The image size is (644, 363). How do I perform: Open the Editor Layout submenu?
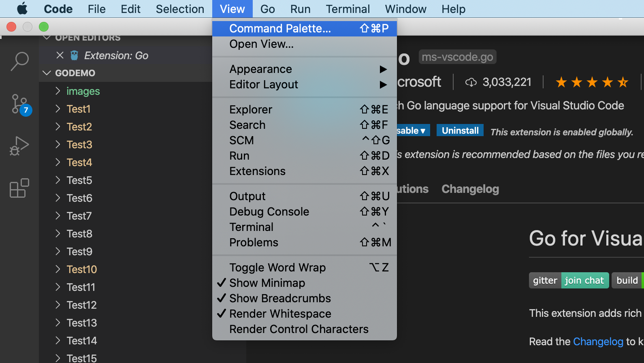305,84
